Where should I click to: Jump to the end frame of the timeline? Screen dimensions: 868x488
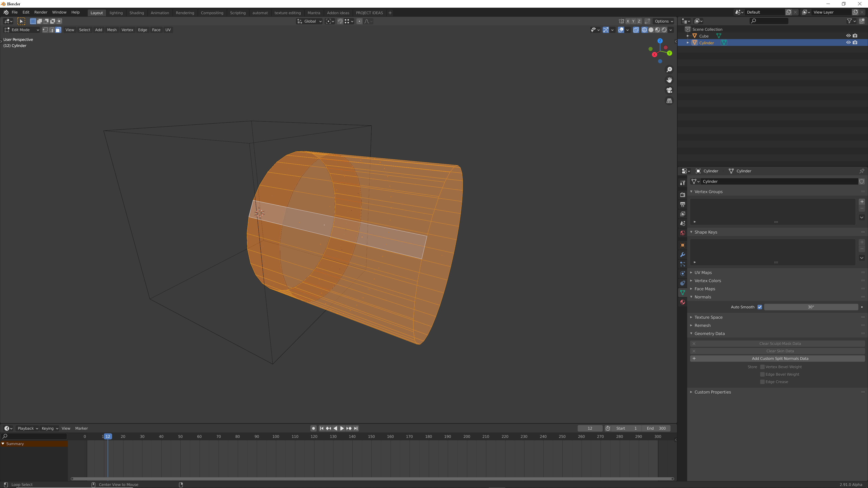pyautogui.click(x=356, y=428)
